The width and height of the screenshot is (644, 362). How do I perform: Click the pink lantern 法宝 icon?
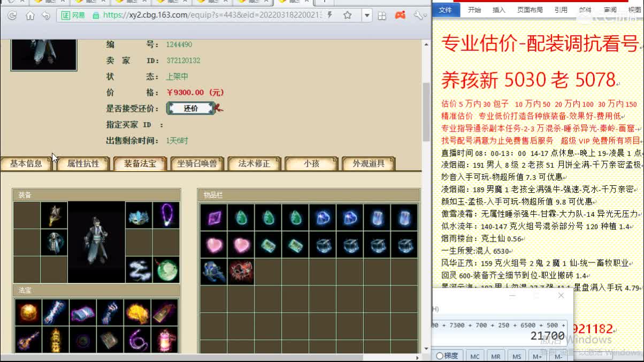(165, 340)
